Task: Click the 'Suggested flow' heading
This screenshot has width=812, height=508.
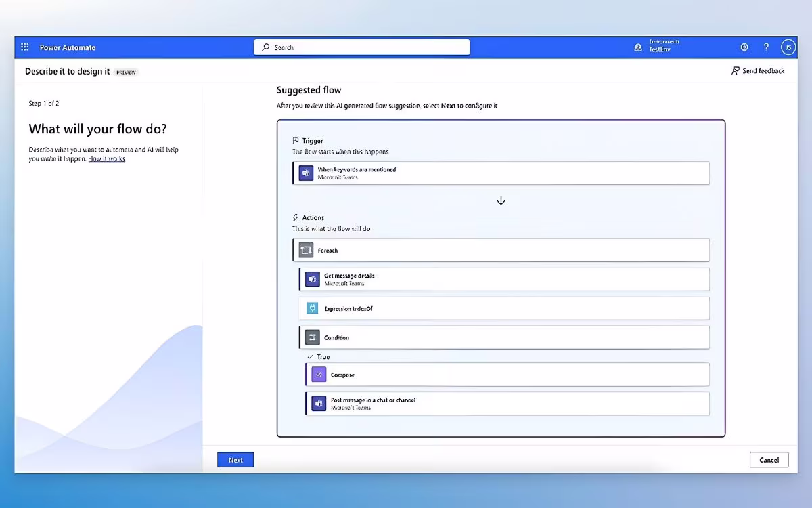Action: click(309, 90)
